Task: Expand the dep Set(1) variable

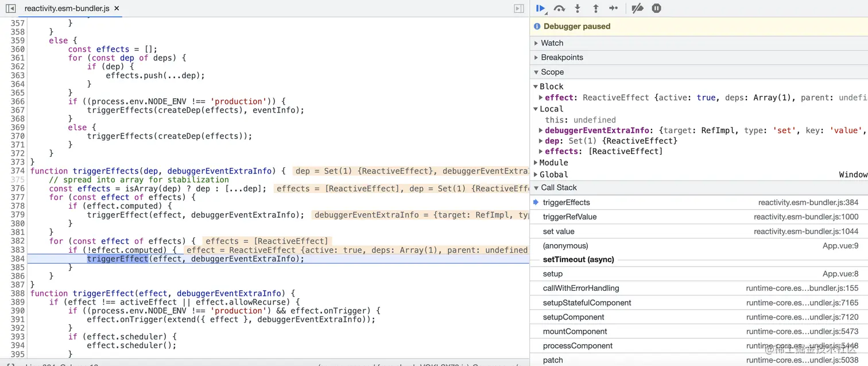Action: point(541,141)
